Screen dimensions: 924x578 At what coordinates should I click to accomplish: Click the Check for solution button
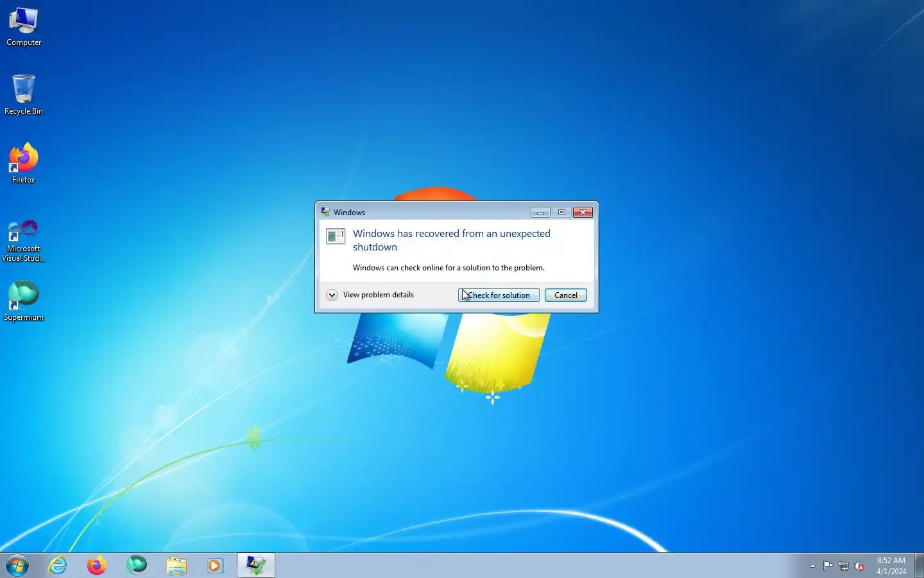pos(499,295)
